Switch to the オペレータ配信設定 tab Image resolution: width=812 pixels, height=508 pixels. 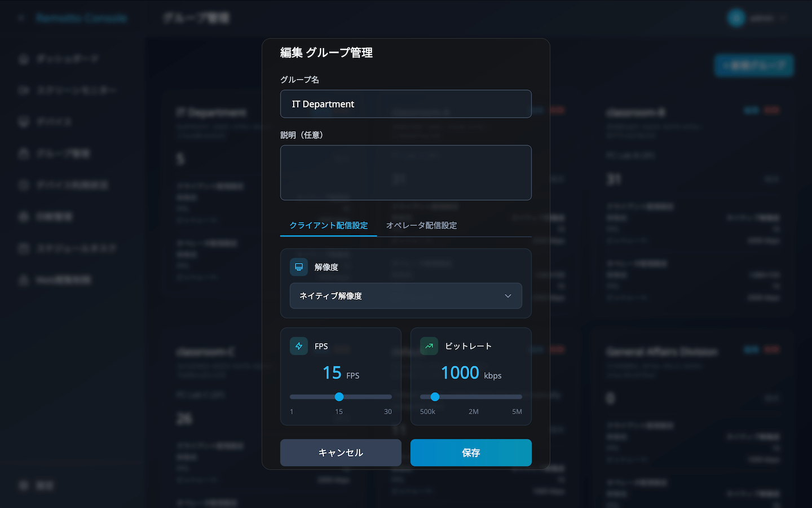click(421, 225)
